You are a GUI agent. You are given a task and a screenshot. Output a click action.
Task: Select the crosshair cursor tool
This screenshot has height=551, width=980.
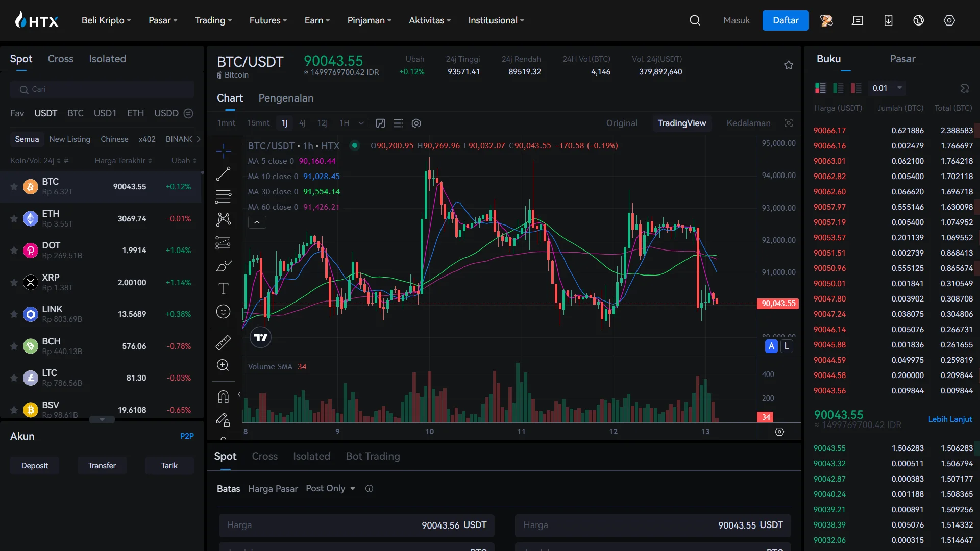pos(223,151)
